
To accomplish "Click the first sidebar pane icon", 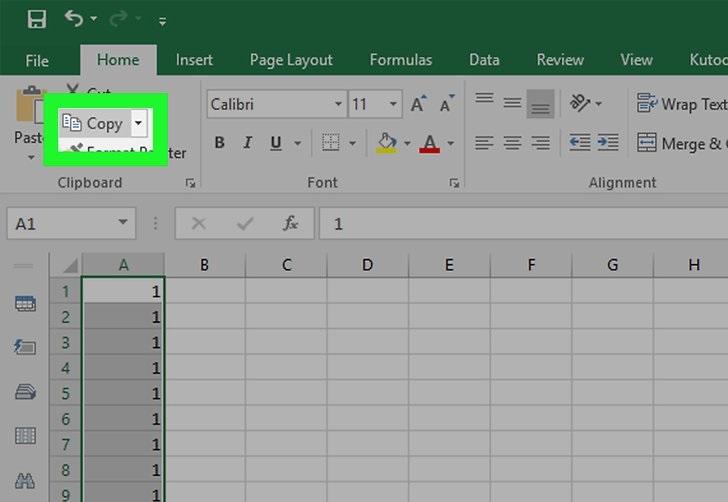I will (x=25, y=303).
